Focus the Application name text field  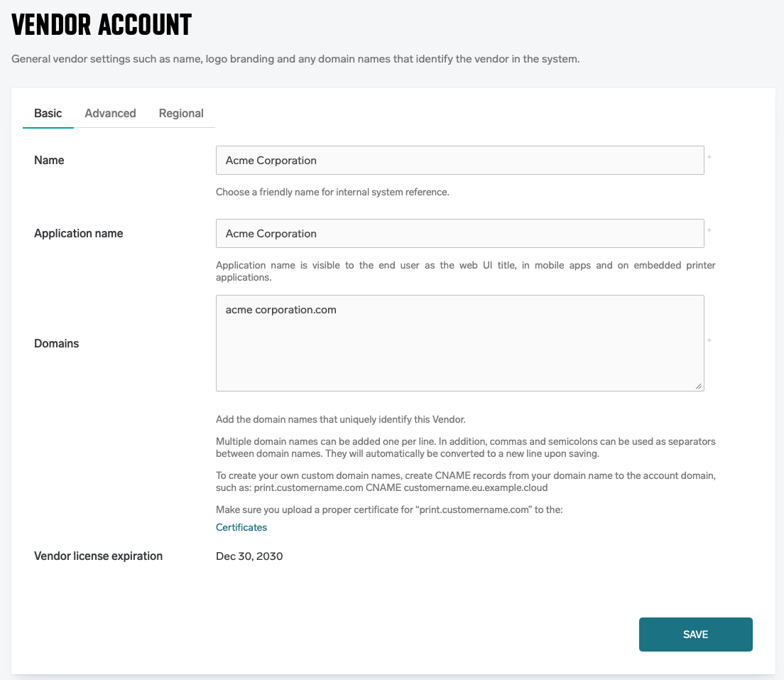pyautogui.click(x=459, y=234)
